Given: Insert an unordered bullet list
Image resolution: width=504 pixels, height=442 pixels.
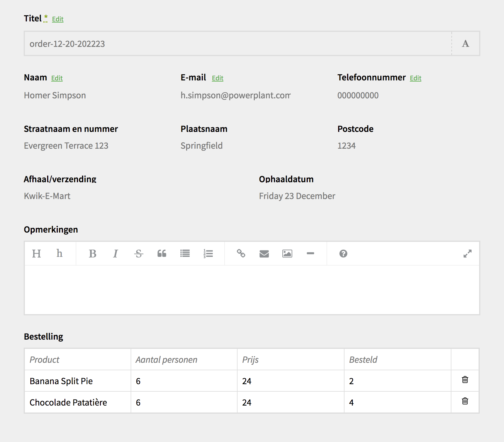Looking at the screenshot, I should [185, 254].
